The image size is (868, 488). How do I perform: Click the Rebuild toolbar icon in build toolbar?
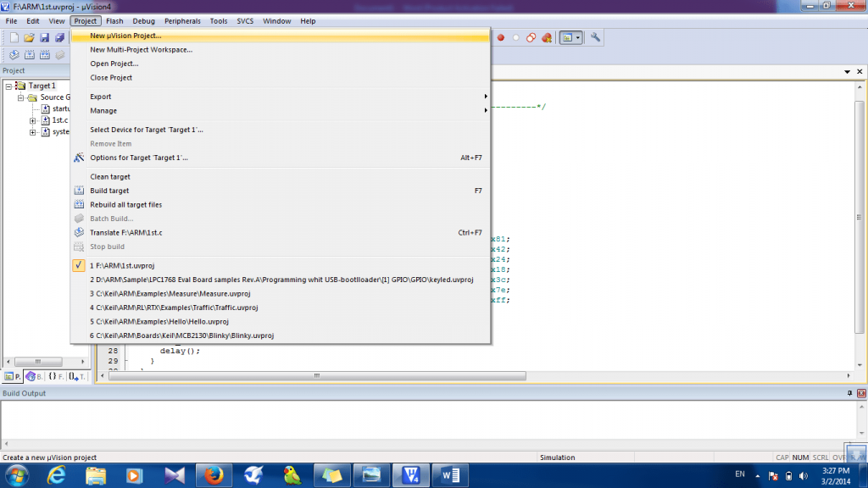44,55
